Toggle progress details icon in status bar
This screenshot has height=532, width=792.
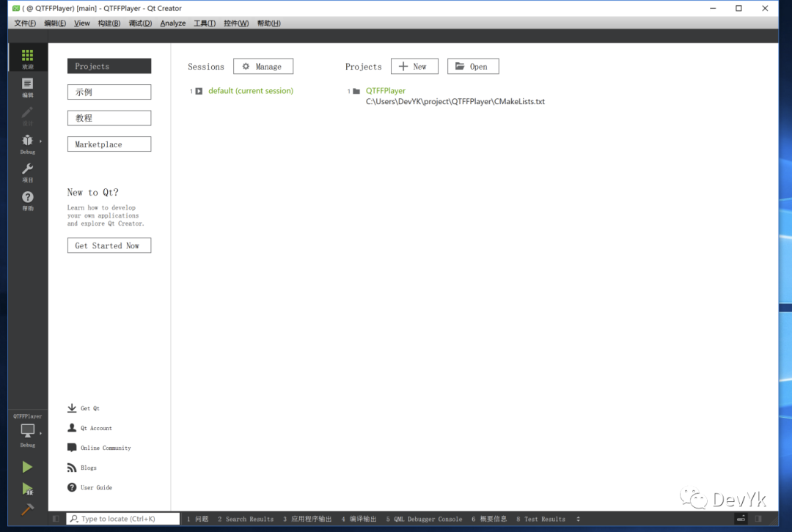point(741,518)
